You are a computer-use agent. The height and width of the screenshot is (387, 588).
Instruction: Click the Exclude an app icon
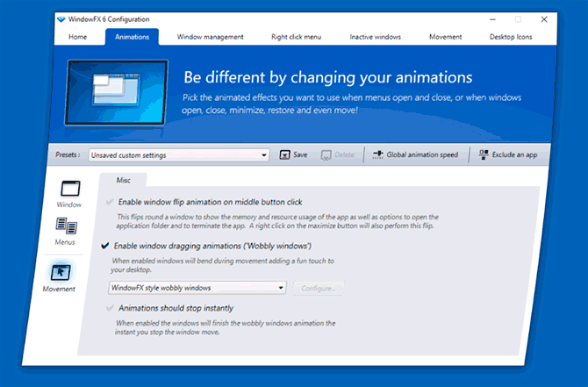[484, 154]
